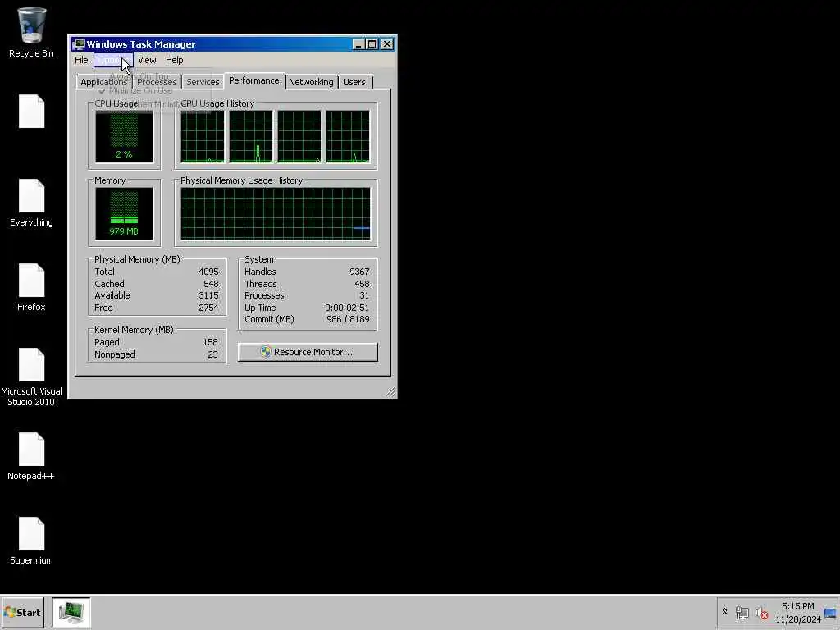Select the Supermium desktop shortcut

(31, 541)
